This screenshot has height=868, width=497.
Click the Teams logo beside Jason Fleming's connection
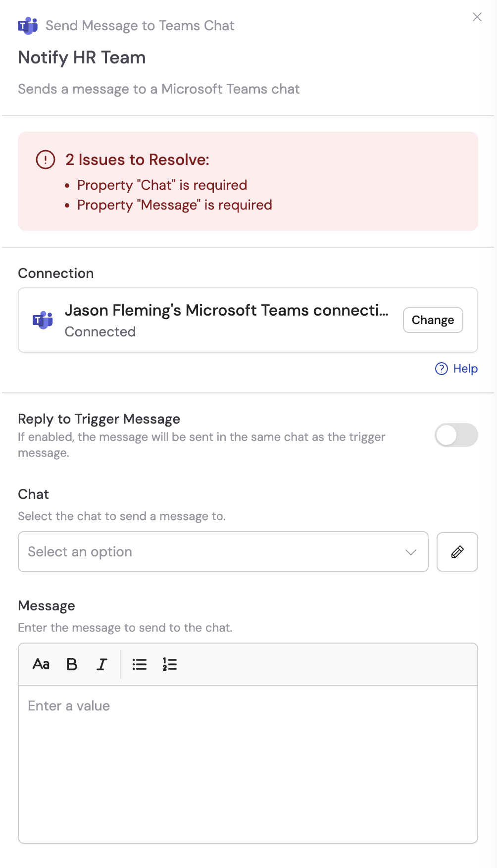click(x=43, y=320)
